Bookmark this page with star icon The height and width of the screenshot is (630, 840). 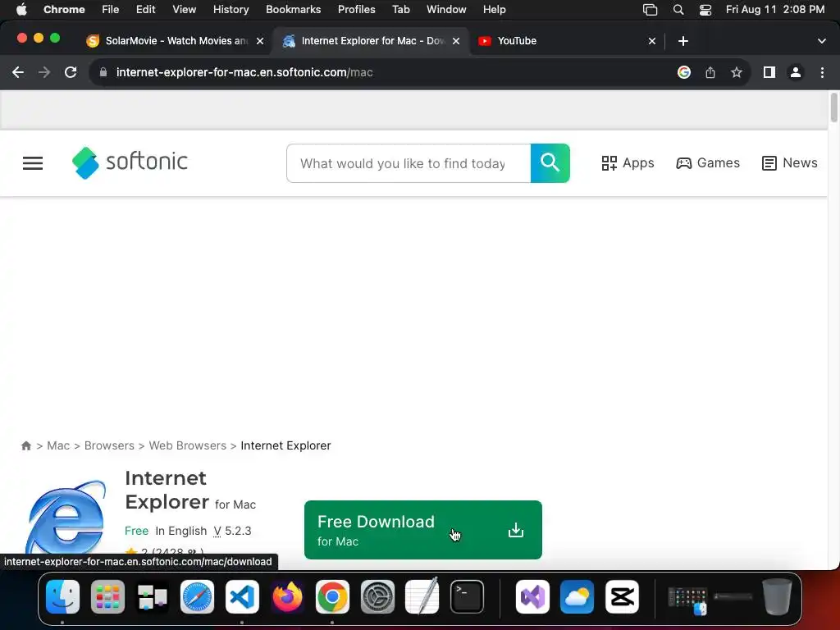pyautogui.click(x=737, y=72)
